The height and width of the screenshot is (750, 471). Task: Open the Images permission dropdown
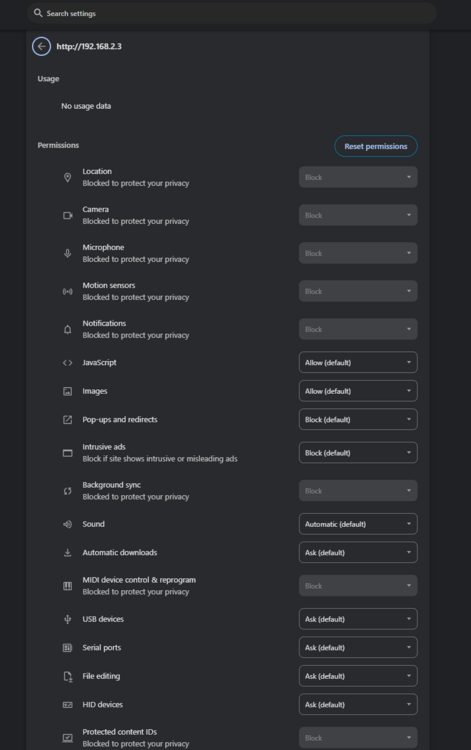358,391
